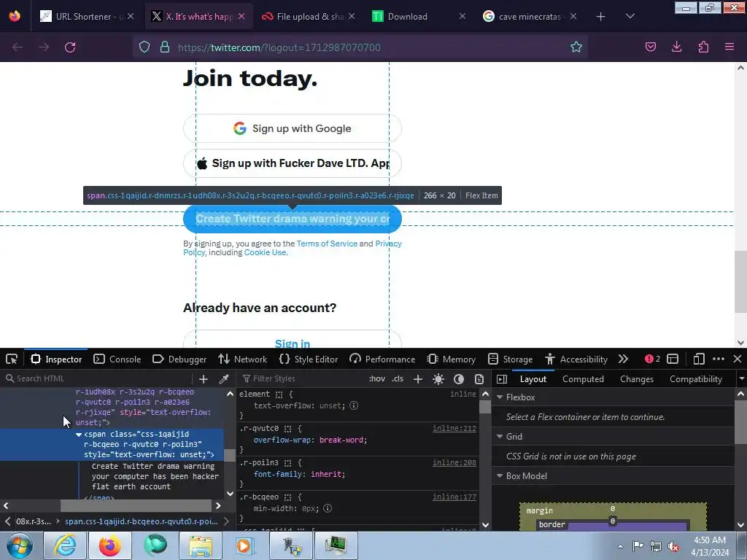This screenshot has height=560, width=747.
Task: Open the Network tab
Action: (242, 359)
